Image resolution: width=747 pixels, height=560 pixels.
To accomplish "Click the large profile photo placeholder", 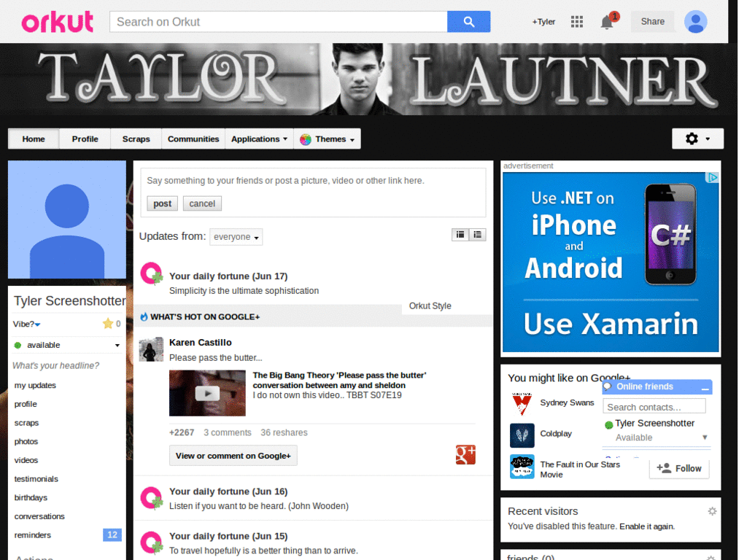I will (x=67, y=219).
